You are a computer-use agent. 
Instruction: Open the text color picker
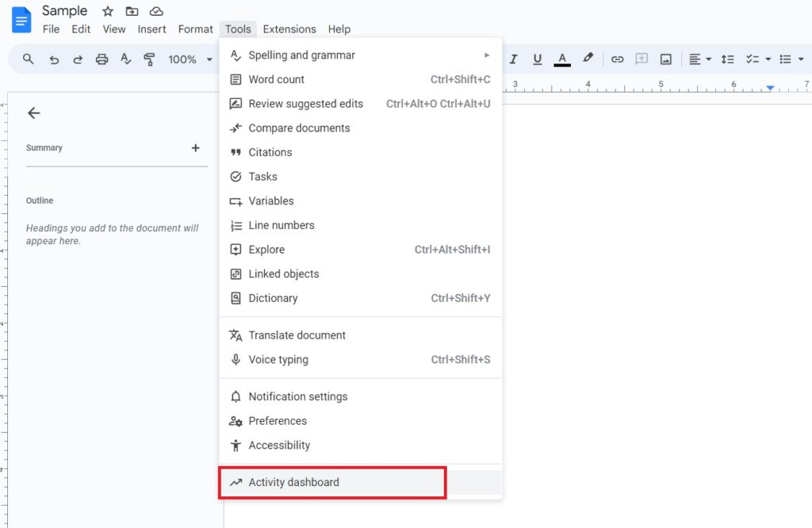point(561,59)
